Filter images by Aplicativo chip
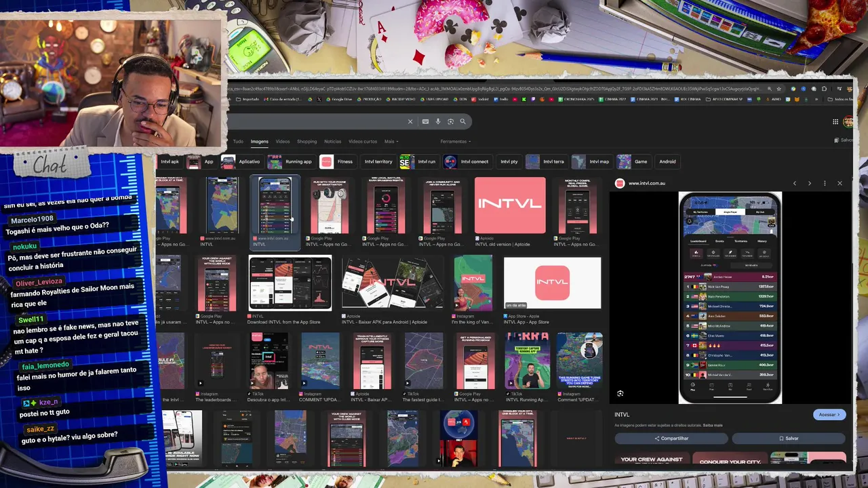 [241, 161]
